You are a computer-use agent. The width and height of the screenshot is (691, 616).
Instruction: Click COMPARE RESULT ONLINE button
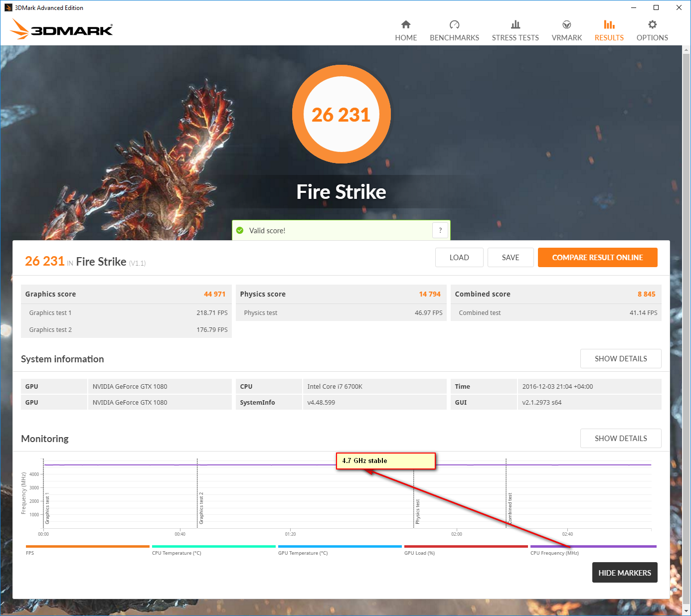coord(597,258)
